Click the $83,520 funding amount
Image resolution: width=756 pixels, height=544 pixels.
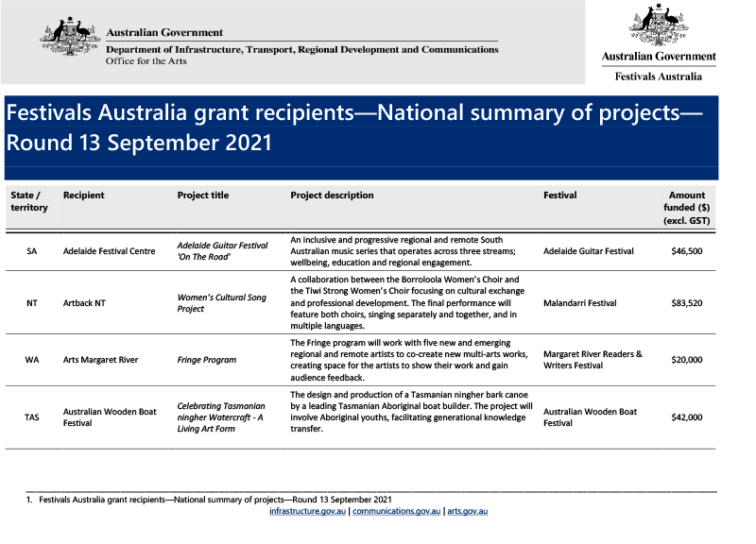688,303
